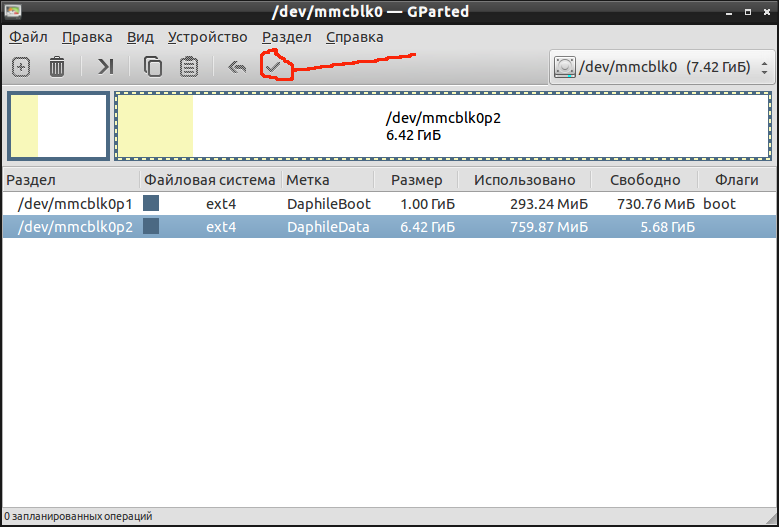Screen dimensions: 779x527
Task: Open the /dev/mmcblk0 device selector dropdown
Action: coord(662,67)
